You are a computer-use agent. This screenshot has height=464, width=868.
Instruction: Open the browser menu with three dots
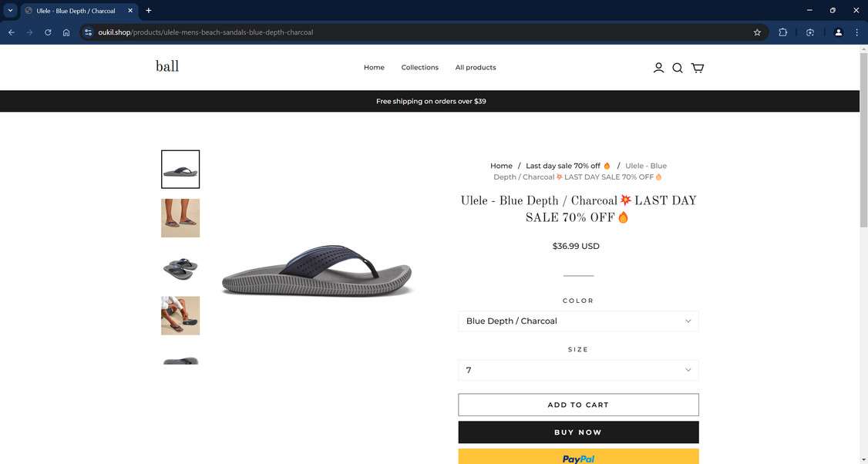point(856,32)
